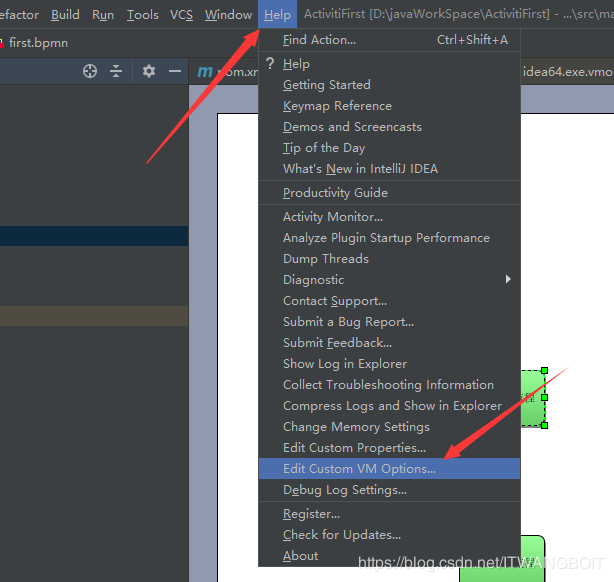Select Change Memory Settings
614x582 pixels.
[x=356, y=427]
